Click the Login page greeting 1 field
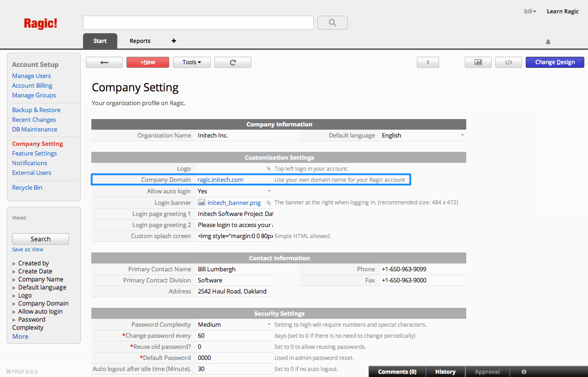Screen dimensions: 588x377 (x=235, y=214)
